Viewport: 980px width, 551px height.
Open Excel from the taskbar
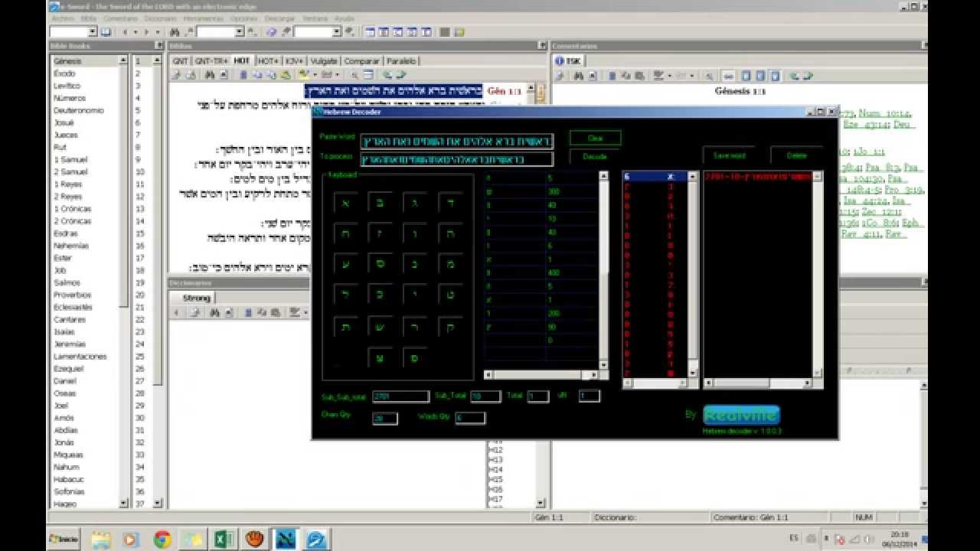coord(224,539)
